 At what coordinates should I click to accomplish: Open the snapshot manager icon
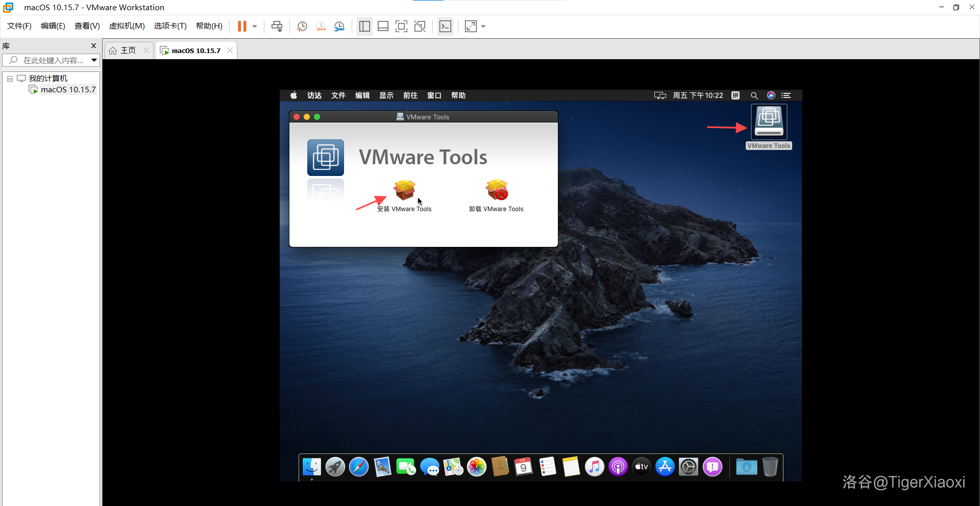point(339,27)
